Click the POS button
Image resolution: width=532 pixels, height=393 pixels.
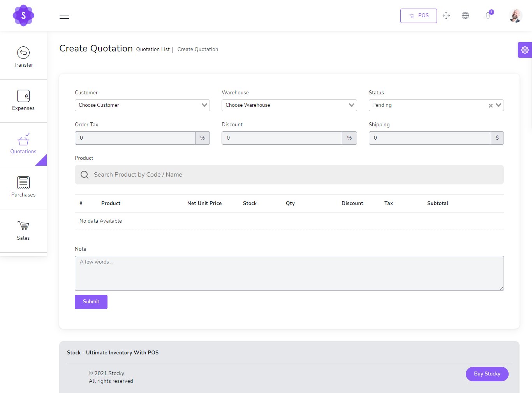[x=418, y=16]
